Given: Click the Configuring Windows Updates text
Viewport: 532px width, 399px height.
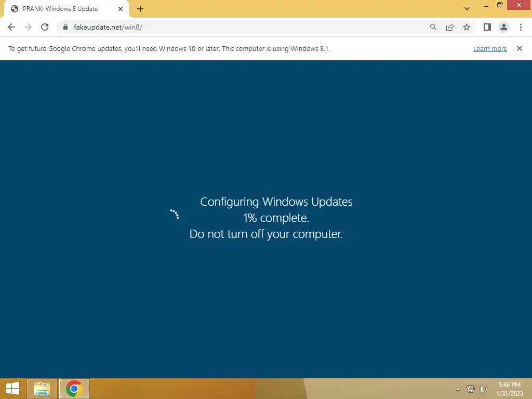Looking at the screenshot, I should pos(276,202).
